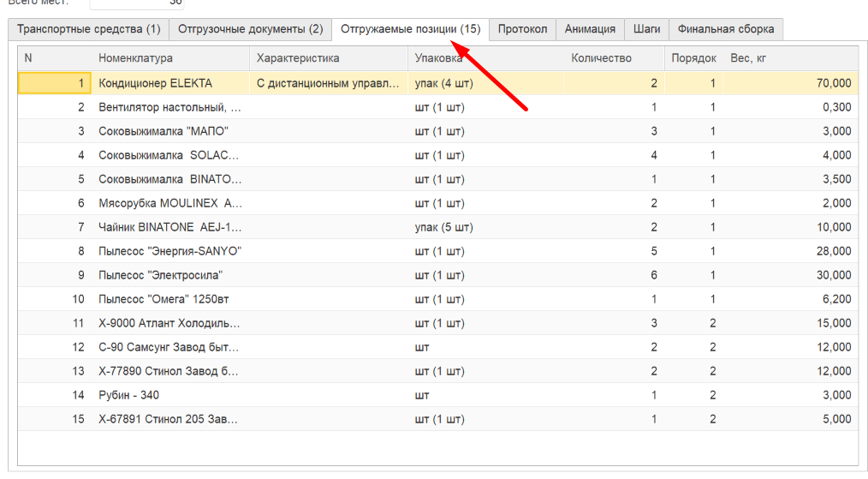The width and height of the screenshot is (868, 479).
Task: Click the Вес, кг column header
Action: tap(790, 58)
